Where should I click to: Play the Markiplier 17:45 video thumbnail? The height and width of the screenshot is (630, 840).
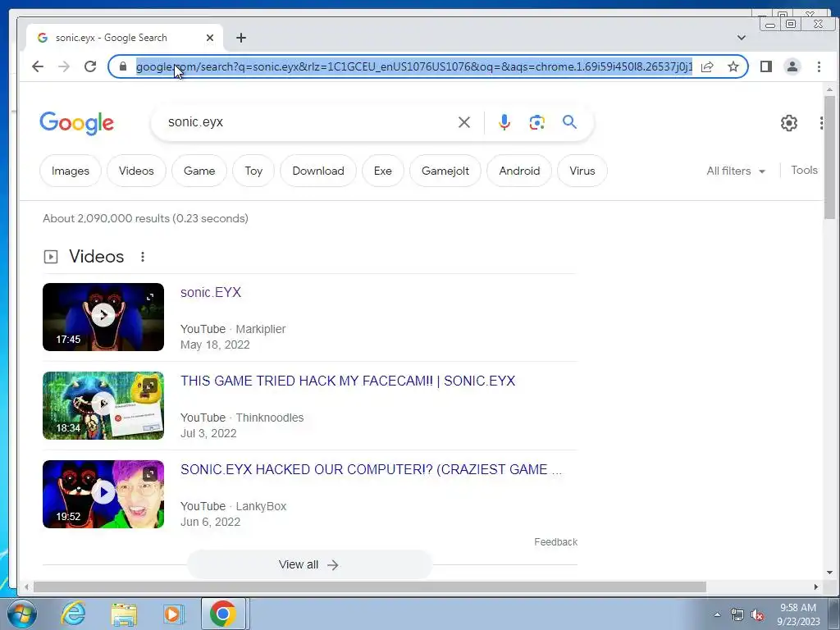103,317
